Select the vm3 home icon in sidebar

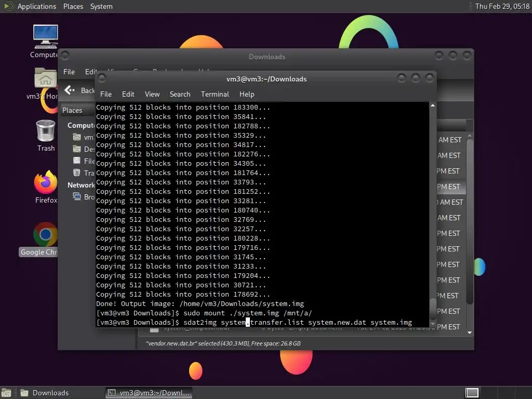[77, 137]
